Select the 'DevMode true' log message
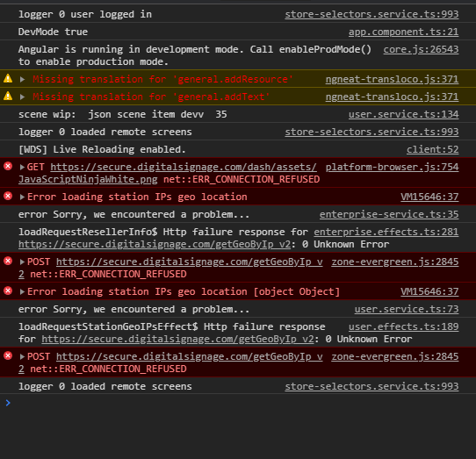Screen dimensions: 476x459 tap(53, 32)
